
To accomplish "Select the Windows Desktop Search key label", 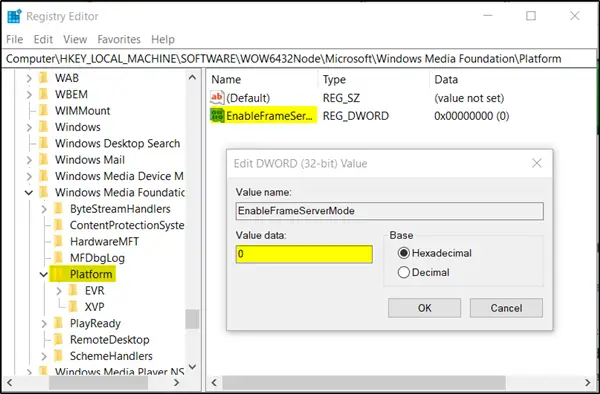I will (117, 143).
